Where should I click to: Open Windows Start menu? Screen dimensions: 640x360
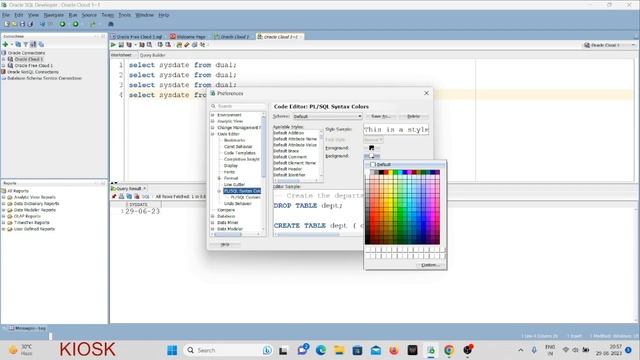[172, 350]
